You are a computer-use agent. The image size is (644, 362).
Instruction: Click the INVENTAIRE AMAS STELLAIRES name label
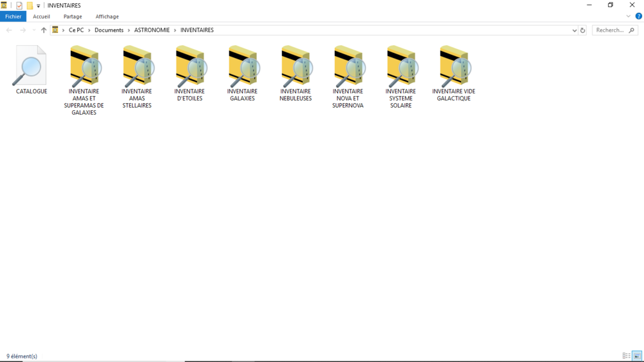[x=137, y=98]
